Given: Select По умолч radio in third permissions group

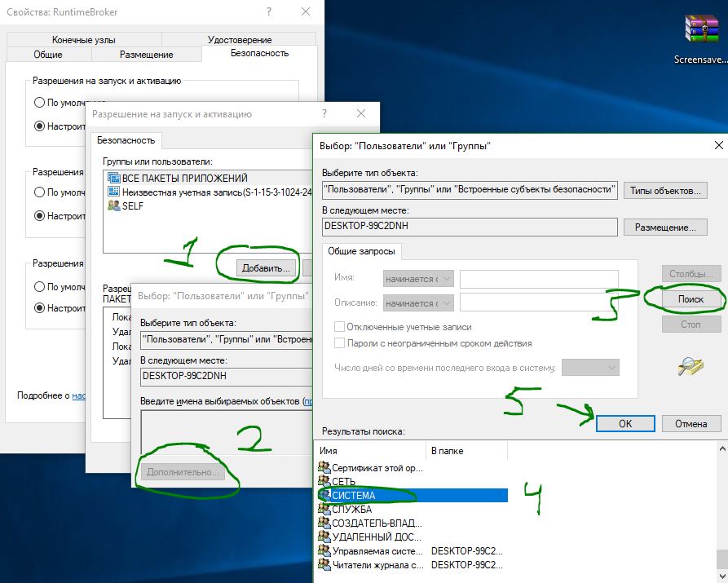Looking at the screenshot, I should [39, 287].
